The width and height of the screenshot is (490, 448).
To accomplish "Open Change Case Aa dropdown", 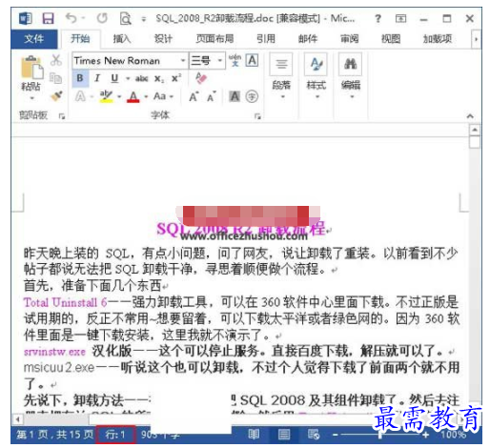I will click(163, 96).
